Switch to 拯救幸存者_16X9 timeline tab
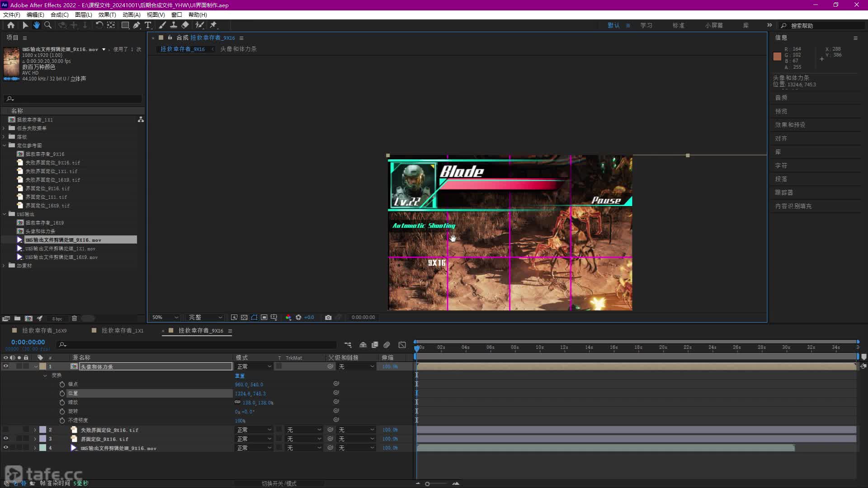The height and width of the screenshot is (488, 868). 44,331
